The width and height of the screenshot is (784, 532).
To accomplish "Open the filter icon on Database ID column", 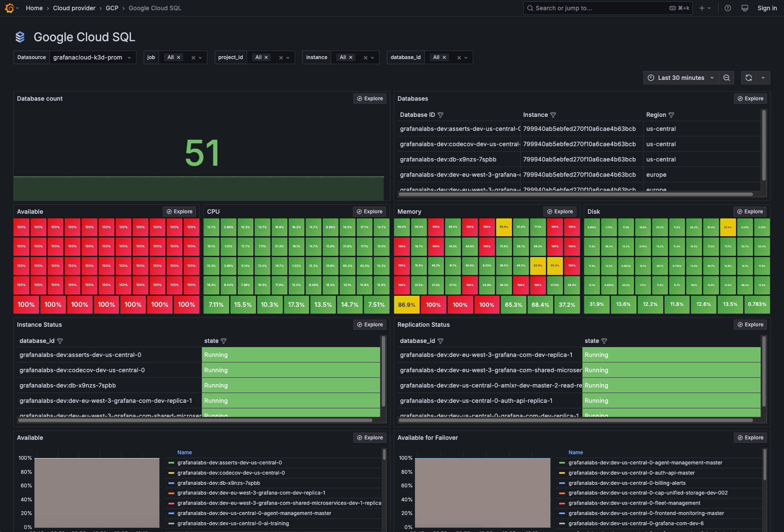I will coord(441,115).
